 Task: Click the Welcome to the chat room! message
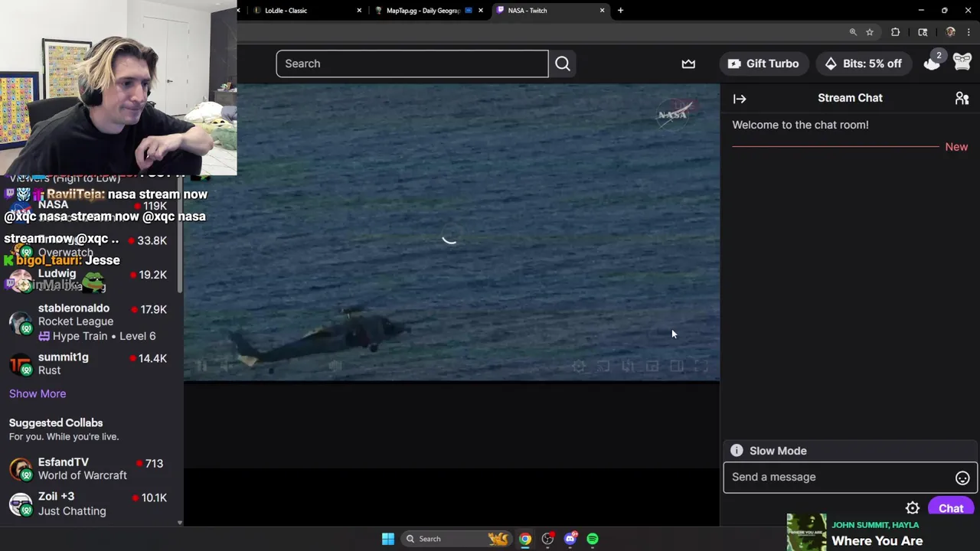(800, 125)
